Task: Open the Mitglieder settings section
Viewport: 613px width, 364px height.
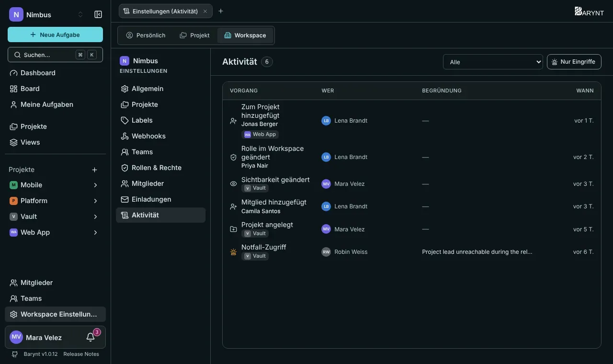Action: coord(160,183)
